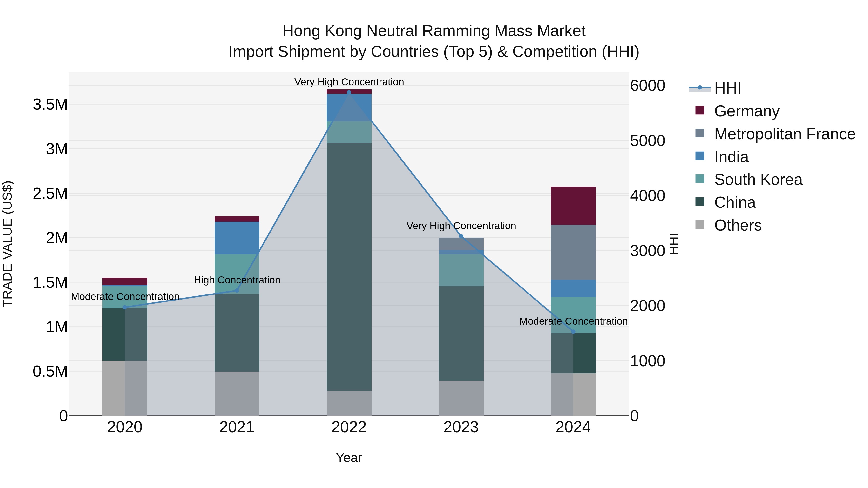868x488 pixels.
Task: Click the 2021 India bar segment
Action: 237,238
